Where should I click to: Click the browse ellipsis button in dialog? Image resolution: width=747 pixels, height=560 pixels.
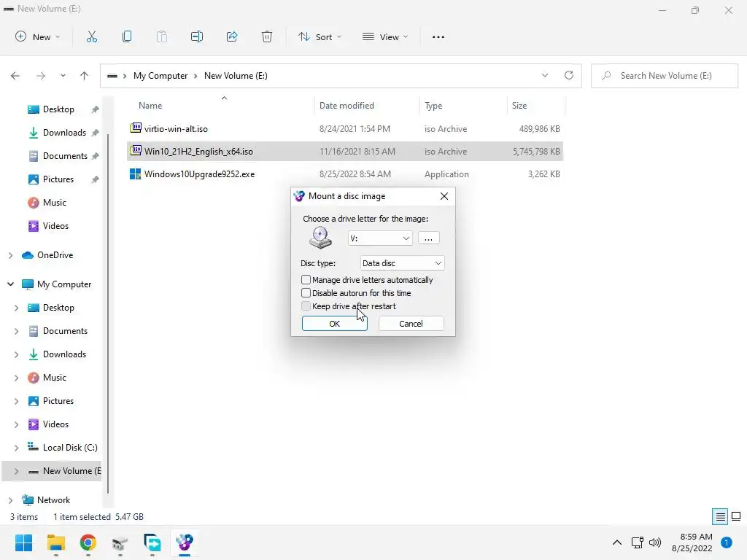pyautogui.click(x=428, y=238)
